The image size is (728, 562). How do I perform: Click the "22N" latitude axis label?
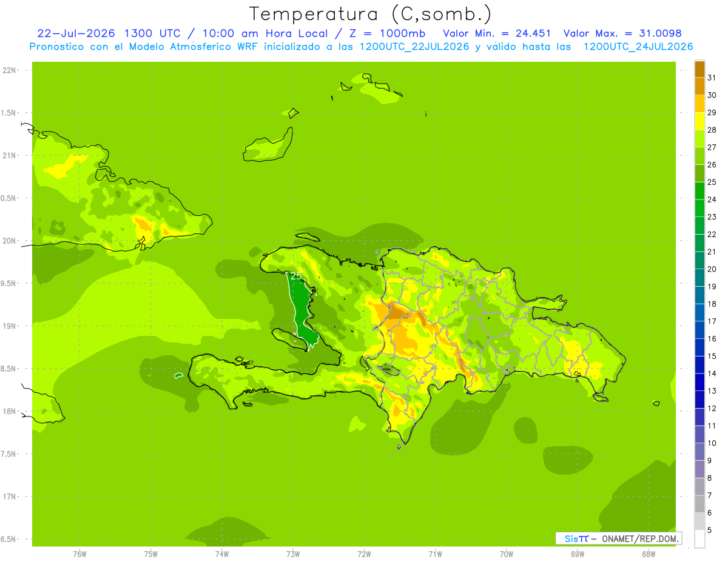9,70
